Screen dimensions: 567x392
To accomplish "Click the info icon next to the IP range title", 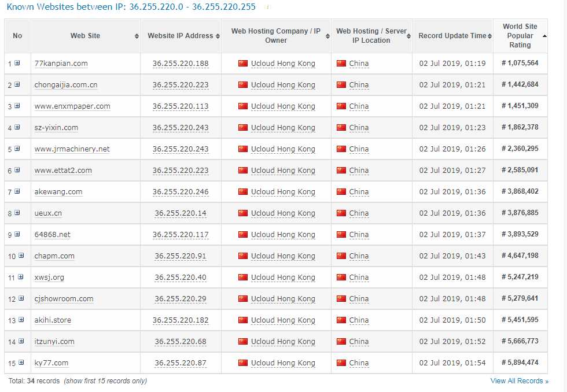I will pyautogui.click(x=267, y=7).
